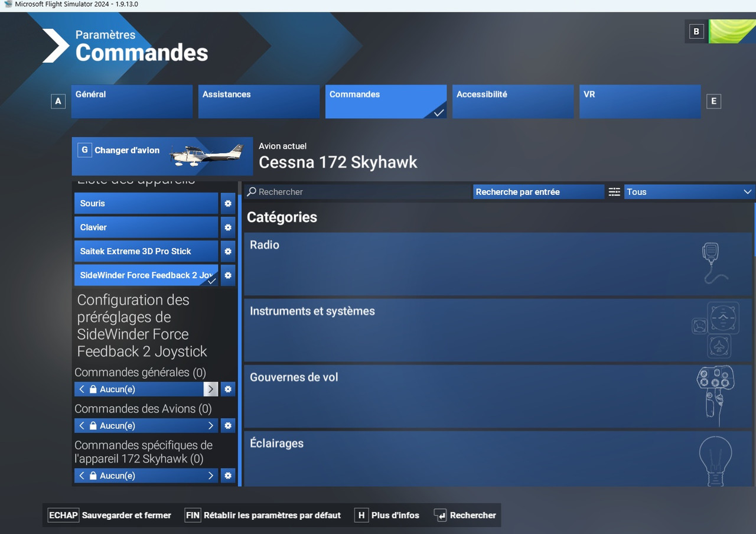
Task: Open settings gear for Clavier device
Action: [x=228, y=227]
